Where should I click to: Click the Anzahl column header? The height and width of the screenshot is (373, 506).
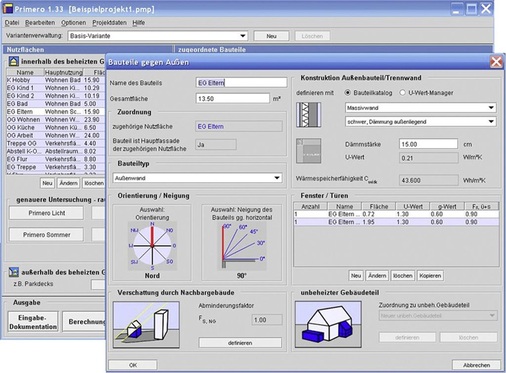[310, 206]
